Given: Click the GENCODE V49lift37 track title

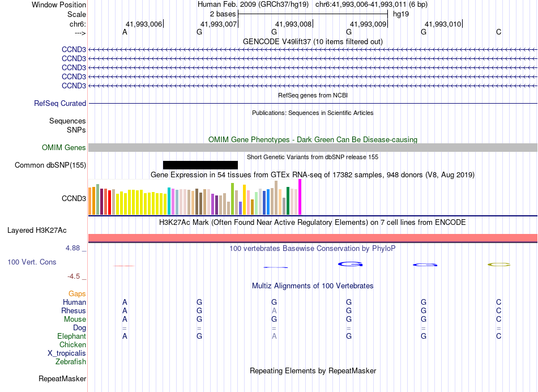Looking at the screenshot, I should point(313,41).
